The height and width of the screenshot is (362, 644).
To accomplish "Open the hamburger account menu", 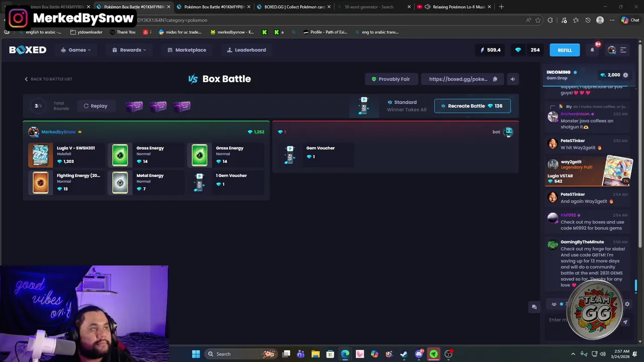I will point(623,50).
